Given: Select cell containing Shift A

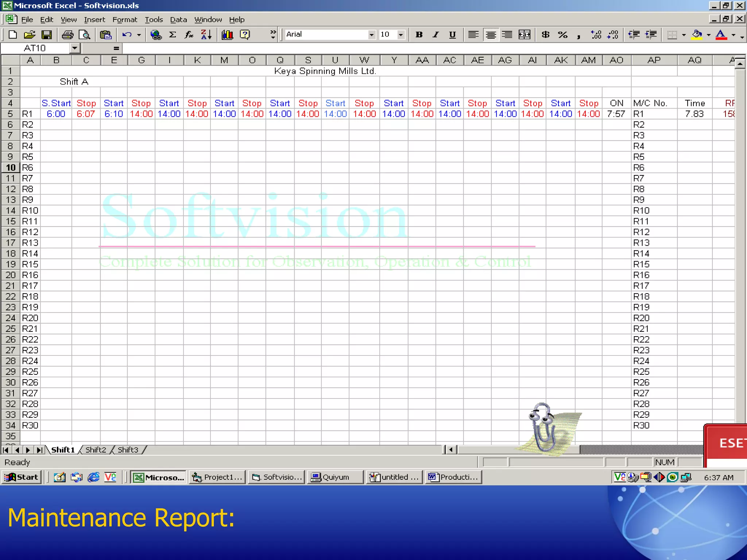Looking at the screenshot, I should tap(74, 82).
